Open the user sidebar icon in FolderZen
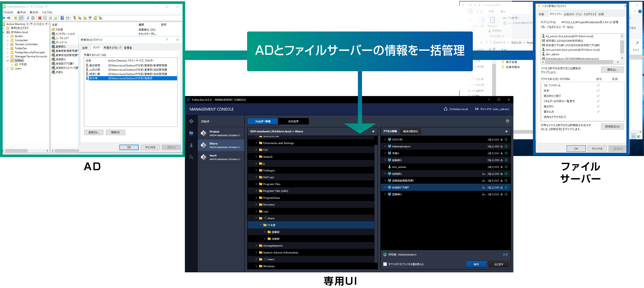The image size is (644, 288). click(191, 145)
